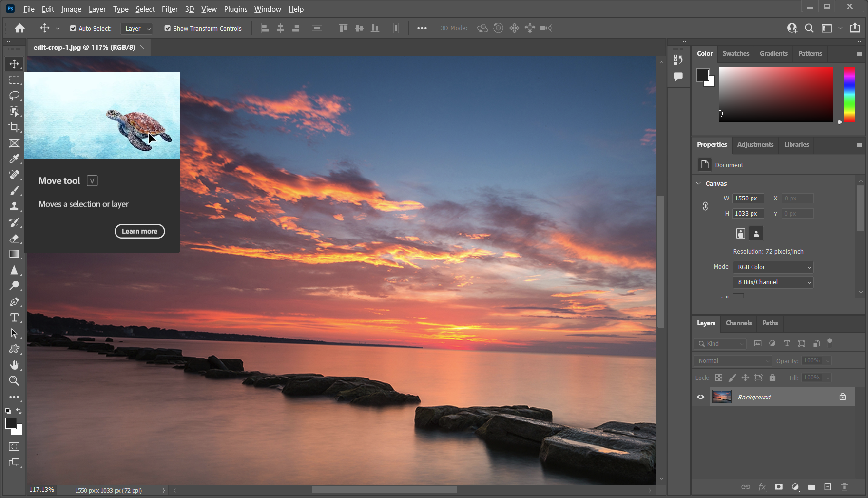Open the 8 Bits/Channel dropdown
The width and height of the screenshot is (868, 498).
click(x=773, y=282)
